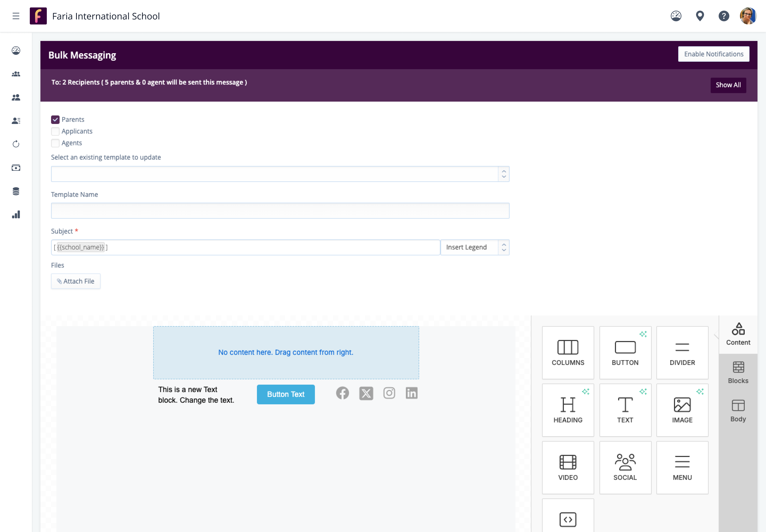Check the Applicants checkbox
This screenshot has height=532, width=766.
coord(55,131)
